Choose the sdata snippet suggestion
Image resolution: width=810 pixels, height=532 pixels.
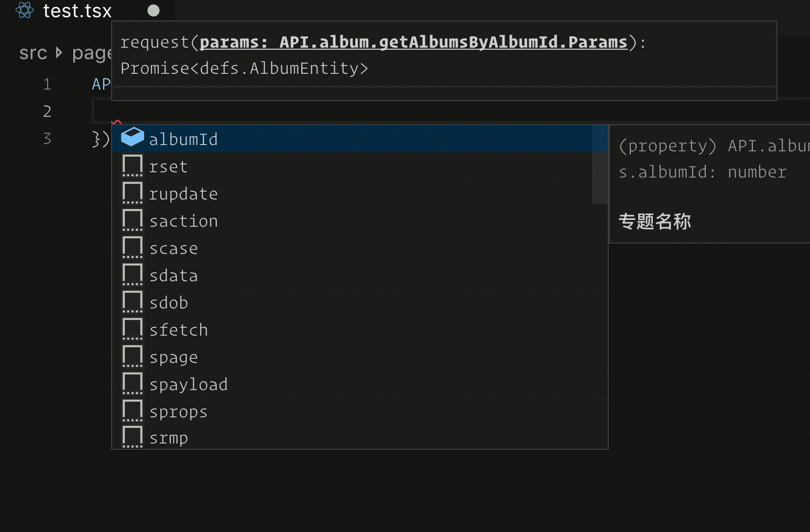pyautogui.click(x=359, y=275)
